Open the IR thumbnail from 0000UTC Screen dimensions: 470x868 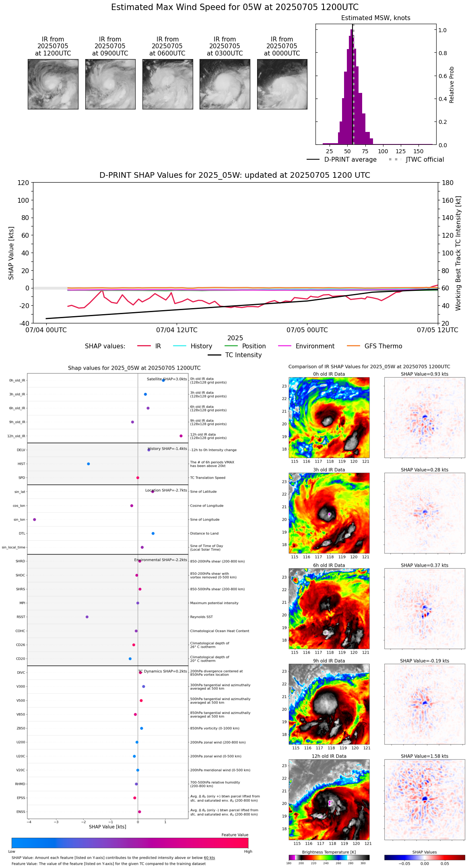[282, 84]
